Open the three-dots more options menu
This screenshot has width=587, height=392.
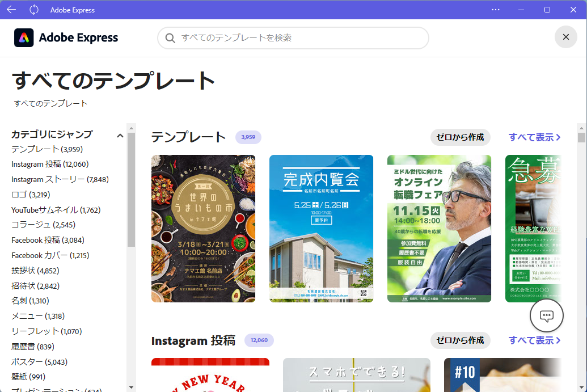[x=496, y=10]
